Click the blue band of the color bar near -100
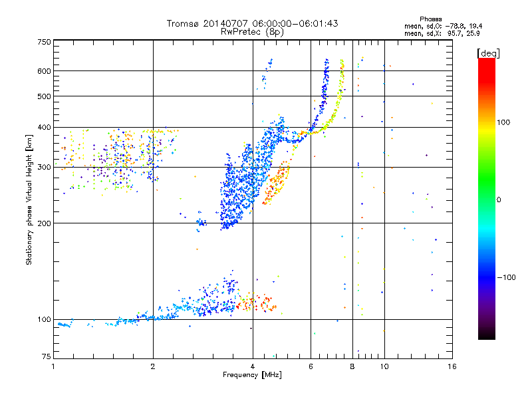Screen dimensions: 532x399 point(487,277)
